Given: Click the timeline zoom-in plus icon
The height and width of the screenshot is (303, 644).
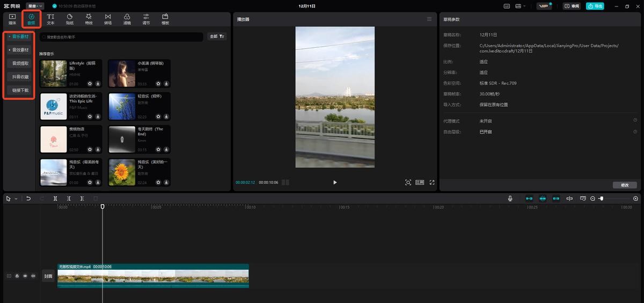Looking at the screenshot, I should click(x=635, y=199).
